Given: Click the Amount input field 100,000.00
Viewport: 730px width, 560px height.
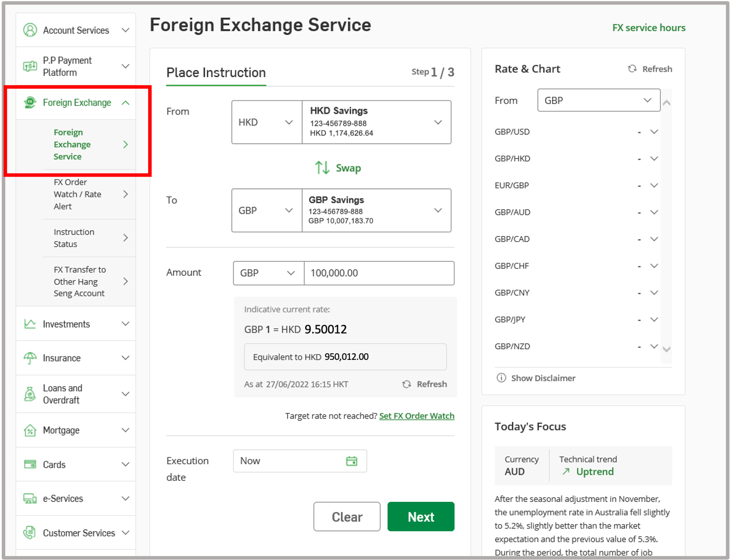Looking at the screenshot, I should (379, 273).
